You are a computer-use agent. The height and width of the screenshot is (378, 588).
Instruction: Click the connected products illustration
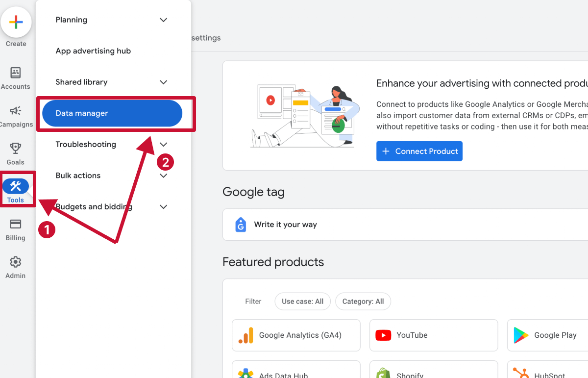pos(305,116)
